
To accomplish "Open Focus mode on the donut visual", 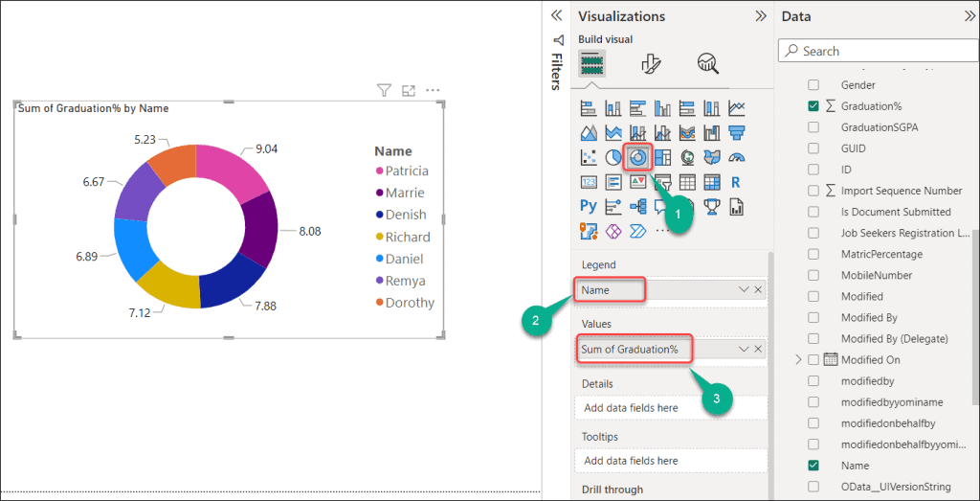I will point(408,91).
